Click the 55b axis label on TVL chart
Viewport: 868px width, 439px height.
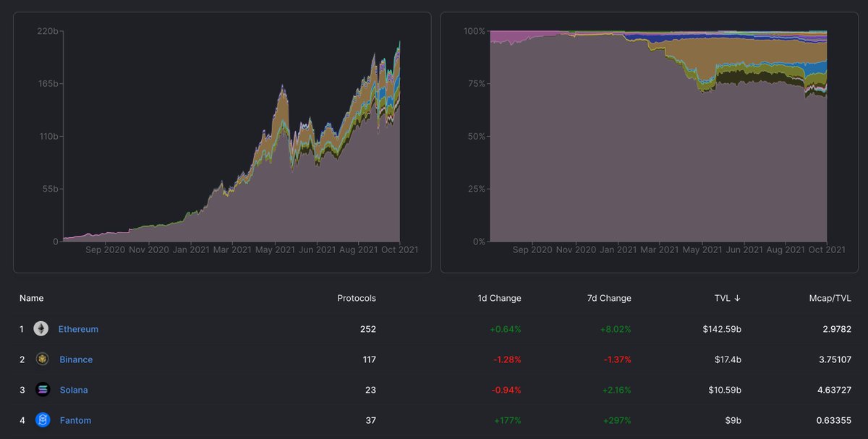50,189
